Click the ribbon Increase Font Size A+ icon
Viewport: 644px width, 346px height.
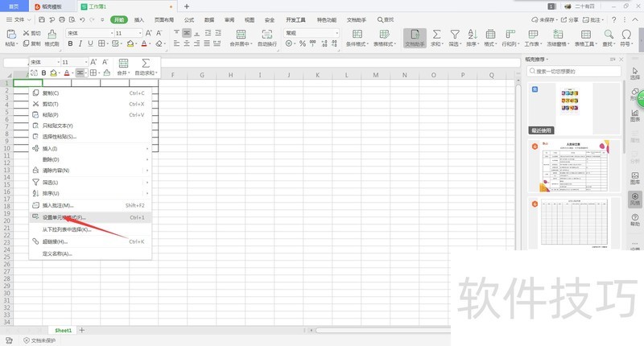(149, 33)
